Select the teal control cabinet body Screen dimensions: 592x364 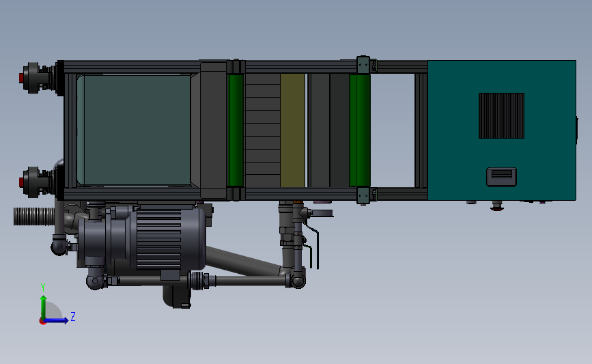(502, 130)
